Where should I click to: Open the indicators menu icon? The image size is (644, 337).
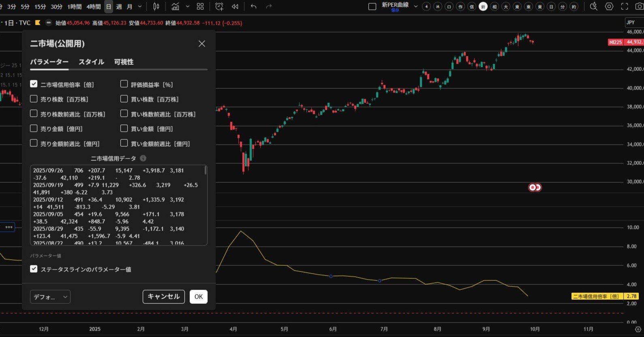(x=175, y=6)
